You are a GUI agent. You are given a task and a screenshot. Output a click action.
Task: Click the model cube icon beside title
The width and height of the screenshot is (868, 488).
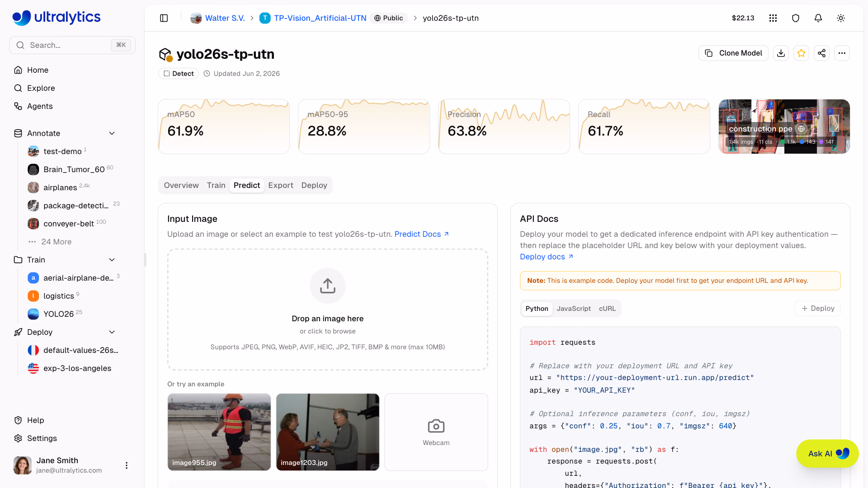(x=165, y=55)
